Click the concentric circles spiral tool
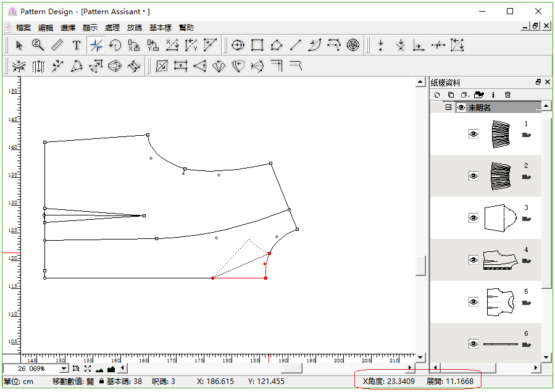555x392 pixels. [x=353, y=45]
